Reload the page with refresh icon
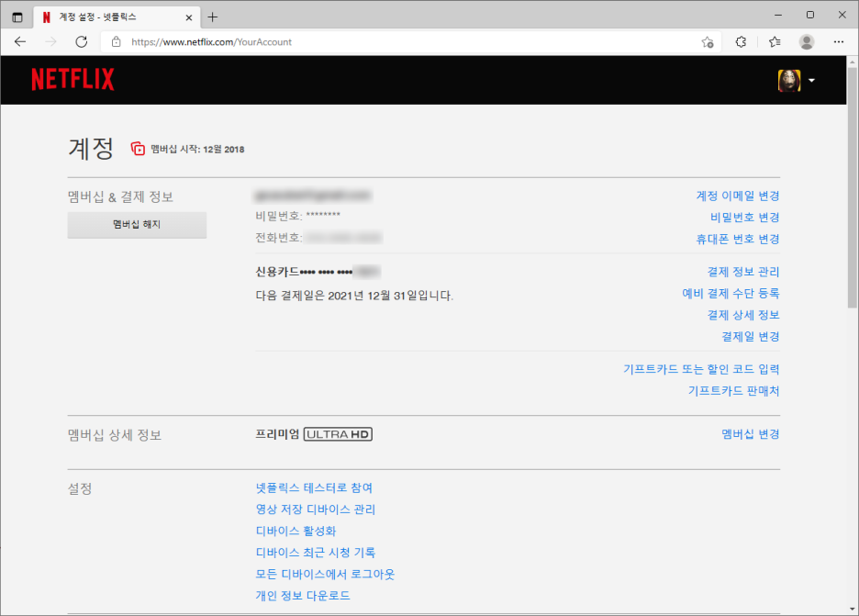This screenshot has width=859, height=616. [x=82, y=41]
